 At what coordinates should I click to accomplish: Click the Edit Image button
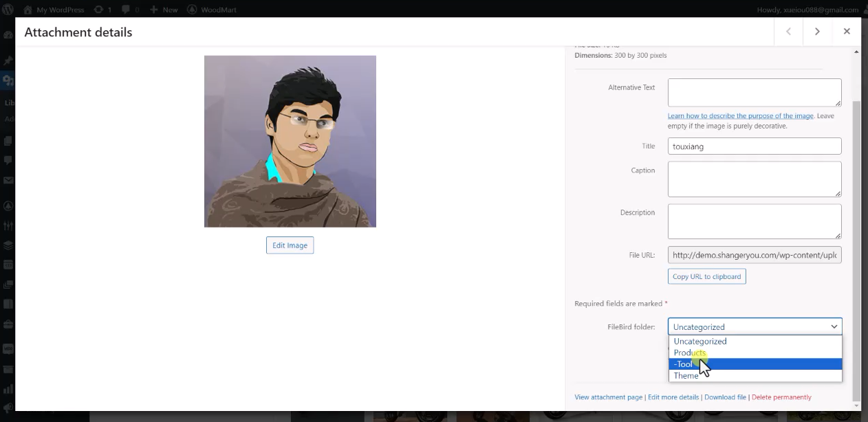(290, 245)
